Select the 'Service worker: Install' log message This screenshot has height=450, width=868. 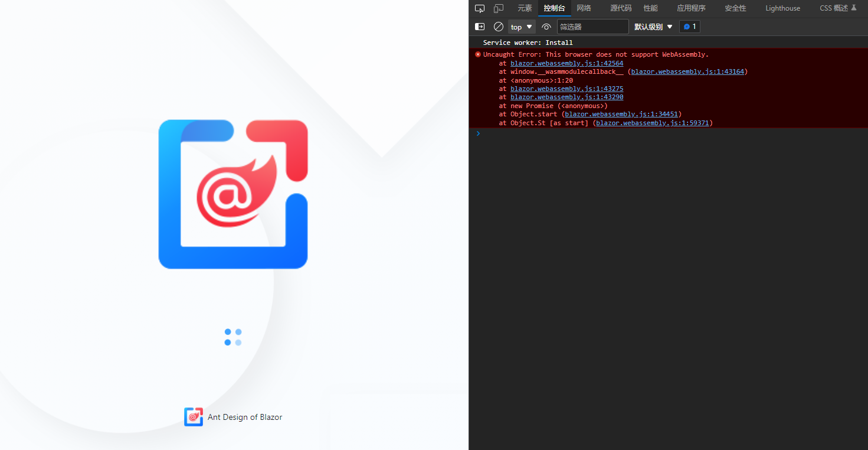pyautogui.click(x=528, y=43)
